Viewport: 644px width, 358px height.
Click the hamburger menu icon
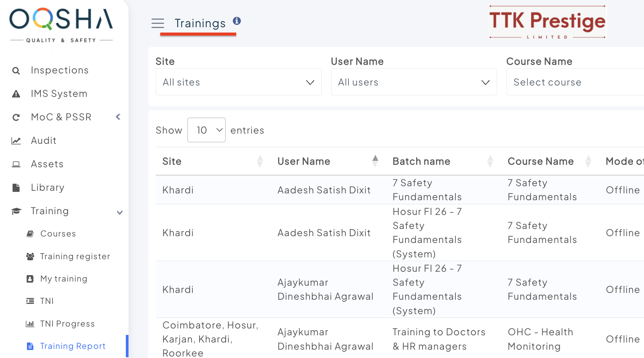[158, 23]
